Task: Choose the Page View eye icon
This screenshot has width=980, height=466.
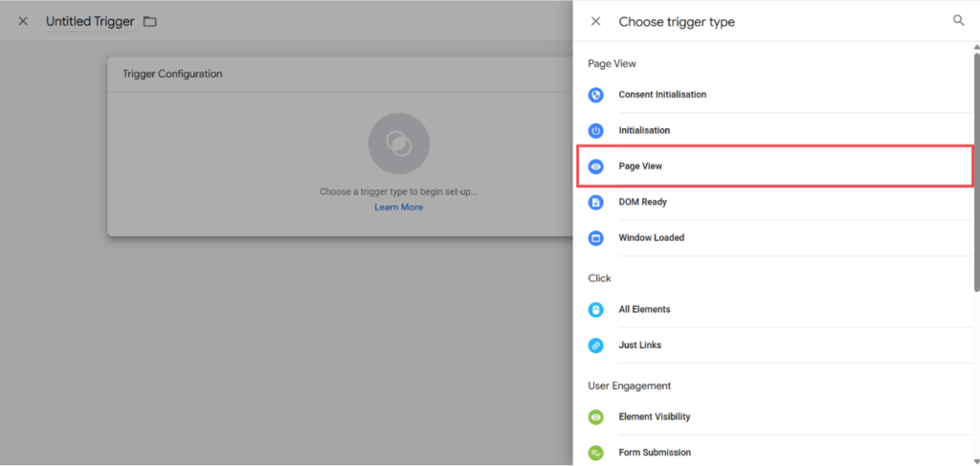Action: 595,166
